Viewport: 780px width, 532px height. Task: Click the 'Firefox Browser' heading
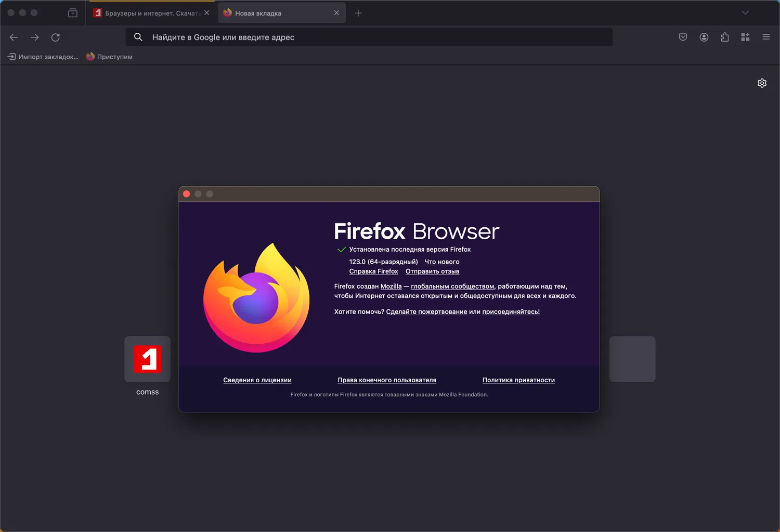[417, 231]
